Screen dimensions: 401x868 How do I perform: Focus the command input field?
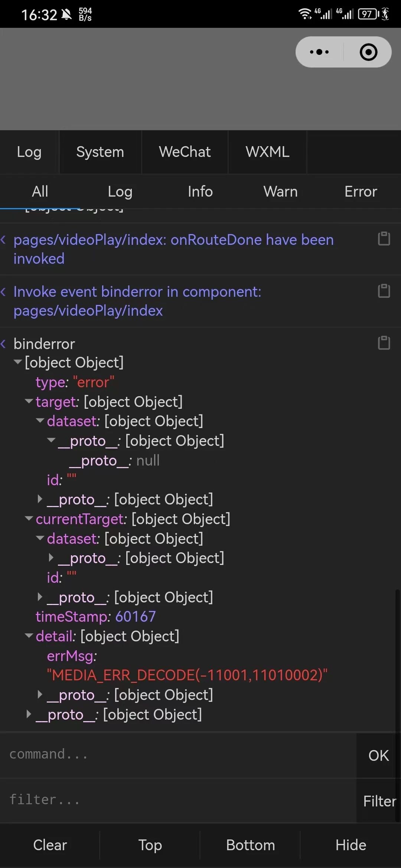(x=178, y=754)
